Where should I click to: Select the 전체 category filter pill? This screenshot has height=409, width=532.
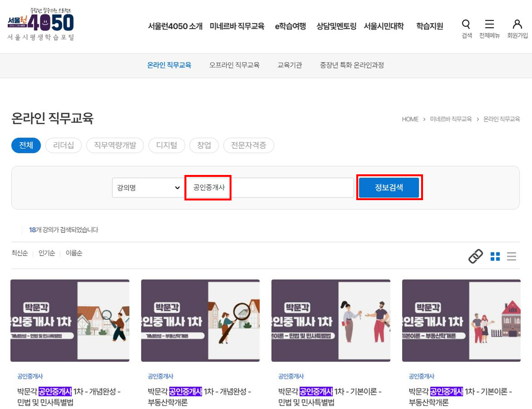click(26, 145)
